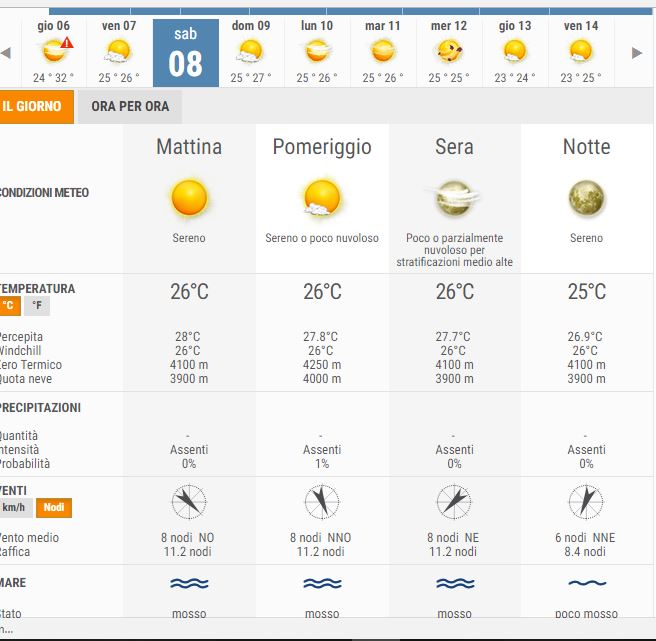Click the Notte full moon icon
Image resolution: width=656 pixels, height=641 pixels.
pyautogui.click(x=586, y=198)
